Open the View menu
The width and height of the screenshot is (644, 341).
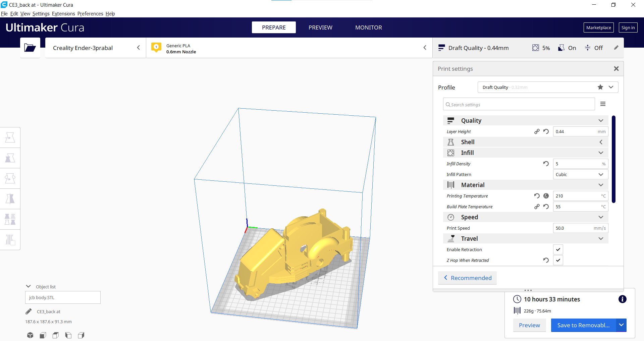[25, 14]
